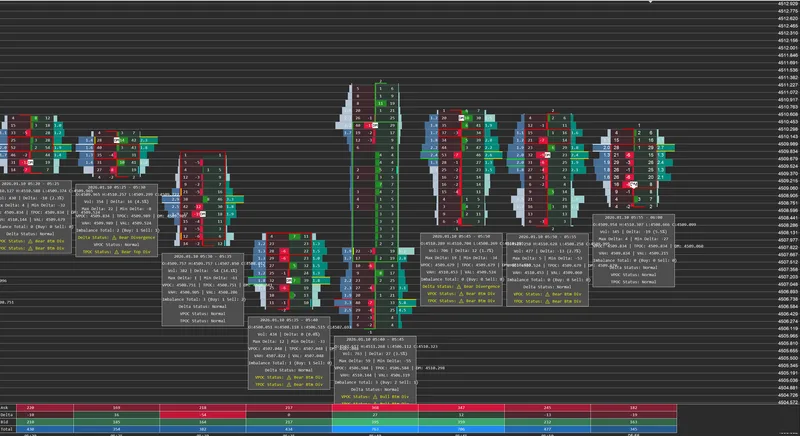
Task: Click Ask cell showing 182
Action: (634, 407)
